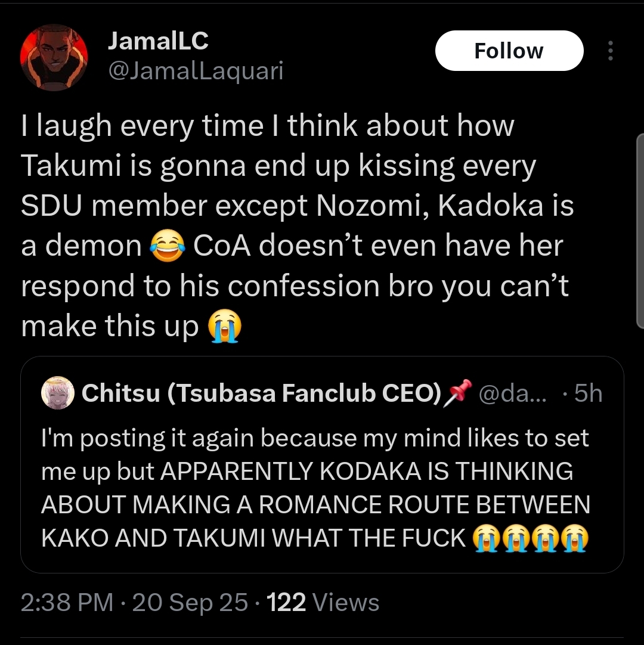Click the first crying emoji in quoted tweet
The width and height of the screenshot is (644, 645).
[487, 538]
